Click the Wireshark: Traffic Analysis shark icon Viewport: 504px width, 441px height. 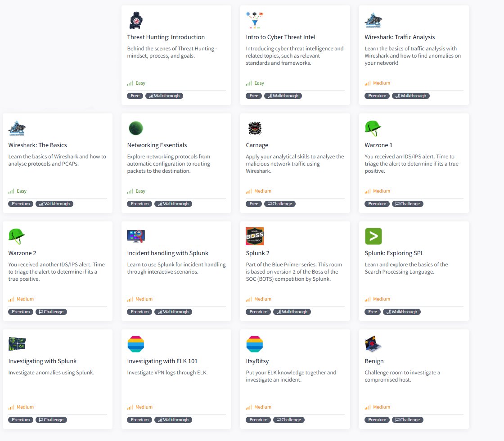point(373,20)
